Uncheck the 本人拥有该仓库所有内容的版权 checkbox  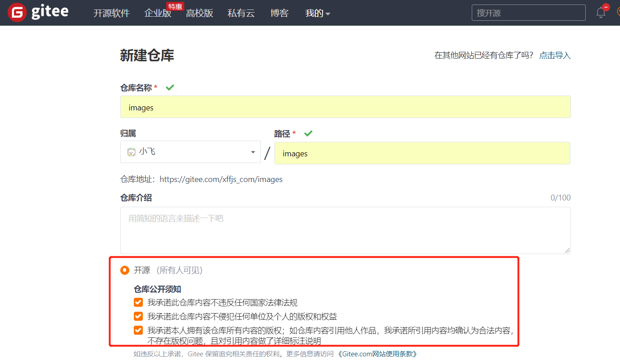click(x=138, y=330)
